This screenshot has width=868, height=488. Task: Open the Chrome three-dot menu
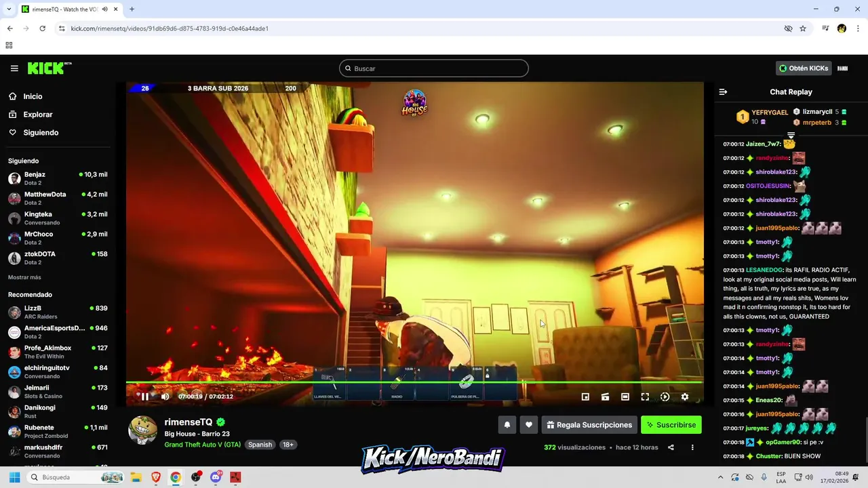point(858,28)
